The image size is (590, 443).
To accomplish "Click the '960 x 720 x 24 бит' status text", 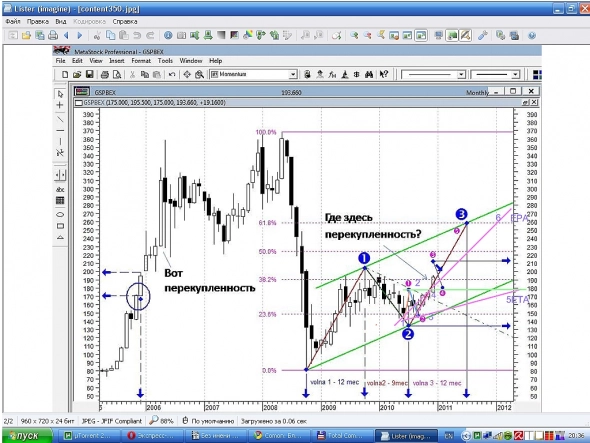I will coord(47,421).
